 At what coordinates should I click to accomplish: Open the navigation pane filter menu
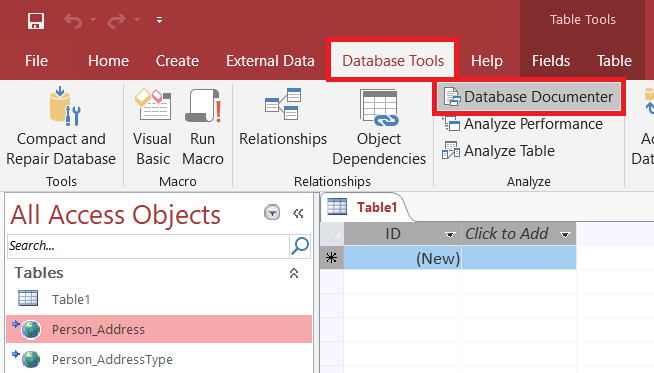[x=272, y=212]
